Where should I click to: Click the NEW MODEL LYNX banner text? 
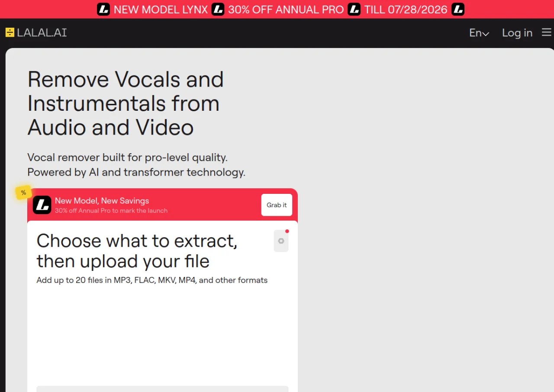click(x=161, y=10)
